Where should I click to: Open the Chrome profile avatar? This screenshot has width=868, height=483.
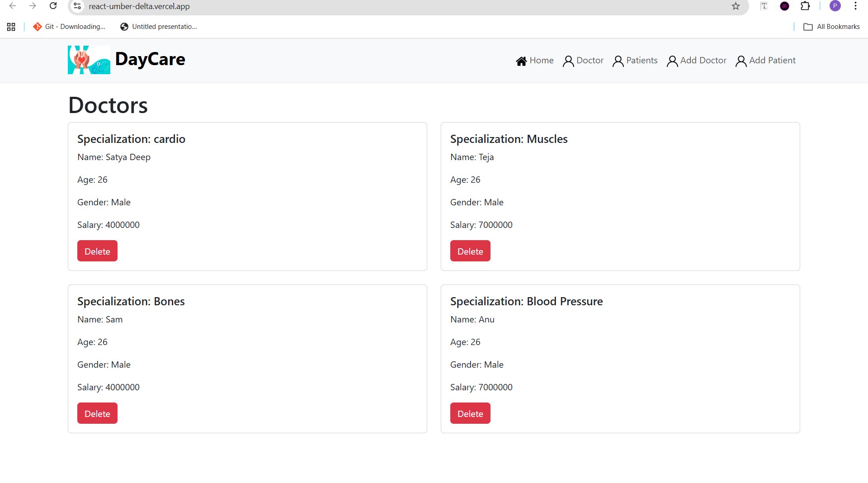(835, 6)
